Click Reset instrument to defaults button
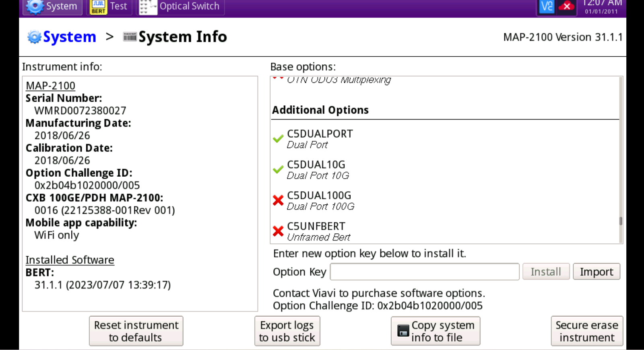Viewport: 644px width, 350px height. pyautogui.click(x=136, y=331)
